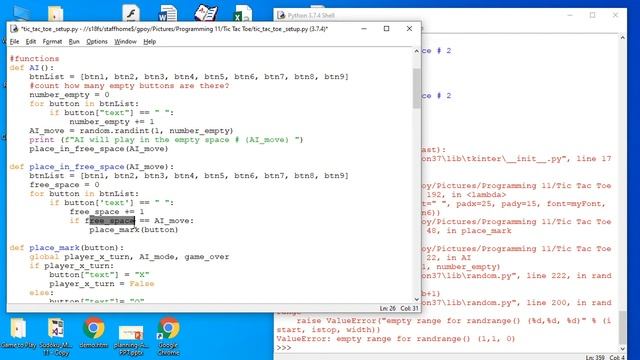This screenshot has width=640, height=360.
Task: Click the "number_empty = 0" line
Action: (69, 95)
